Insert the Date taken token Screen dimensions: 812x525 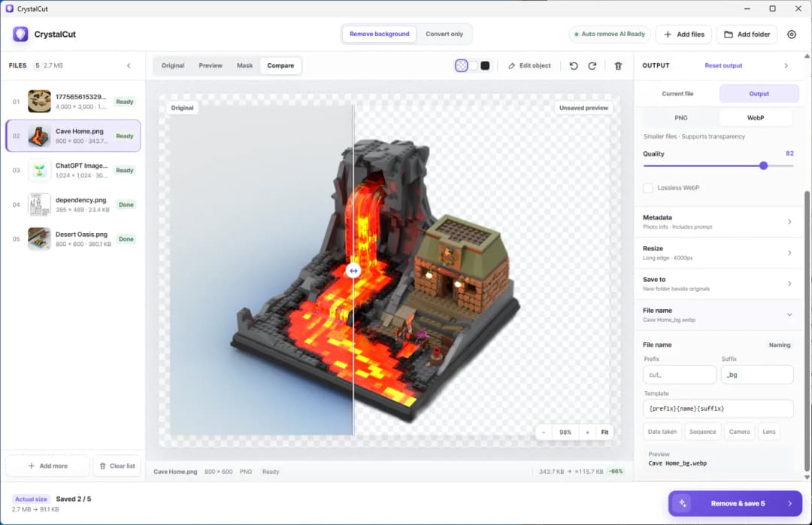tap(662, 432)
